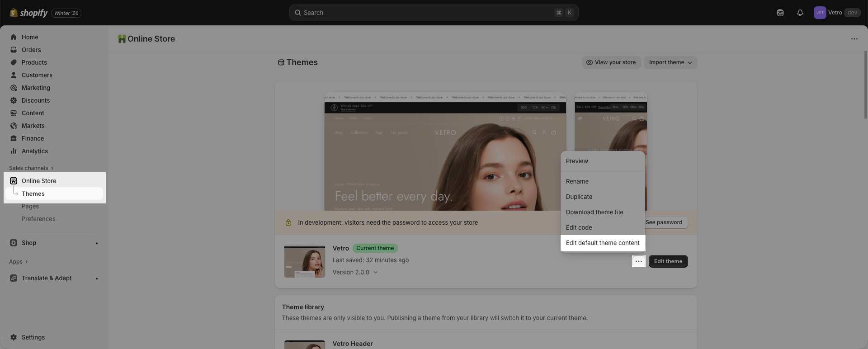Click the search input field
The width and height of the screenshot is (868, 349).
(425, 13)
